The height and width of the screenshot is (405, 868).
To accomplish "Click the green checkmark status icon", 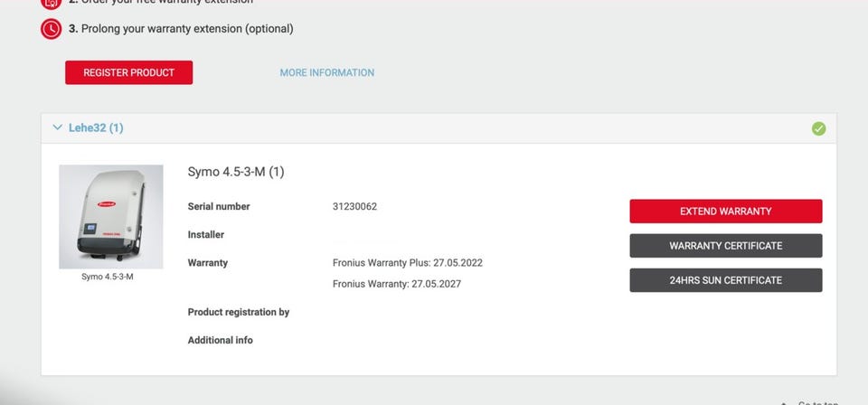I will 818,128.
